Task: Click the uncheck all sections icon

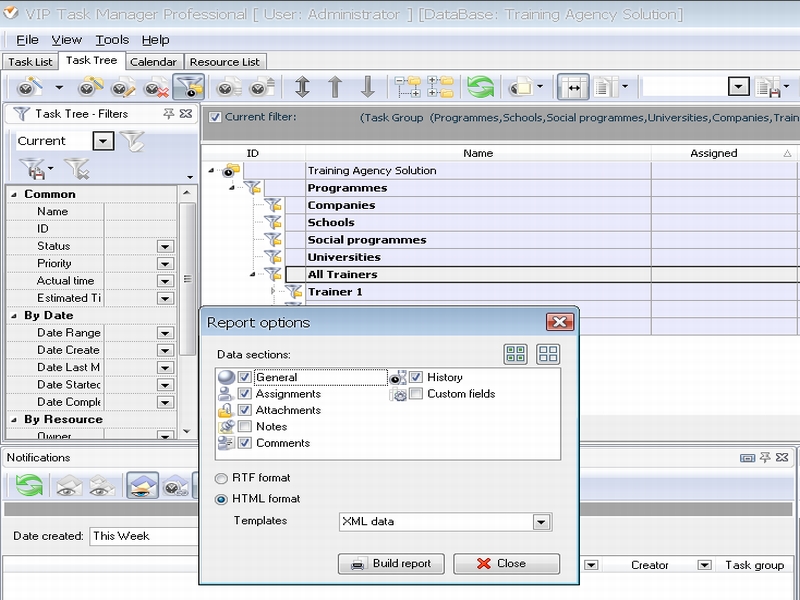Action: pos(548,354)
